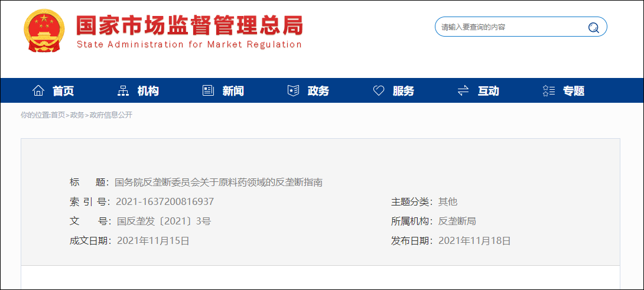Viewport: 644px width, 290px height.
Task: Click the home icon beside 首页
Action: [38, 91]
